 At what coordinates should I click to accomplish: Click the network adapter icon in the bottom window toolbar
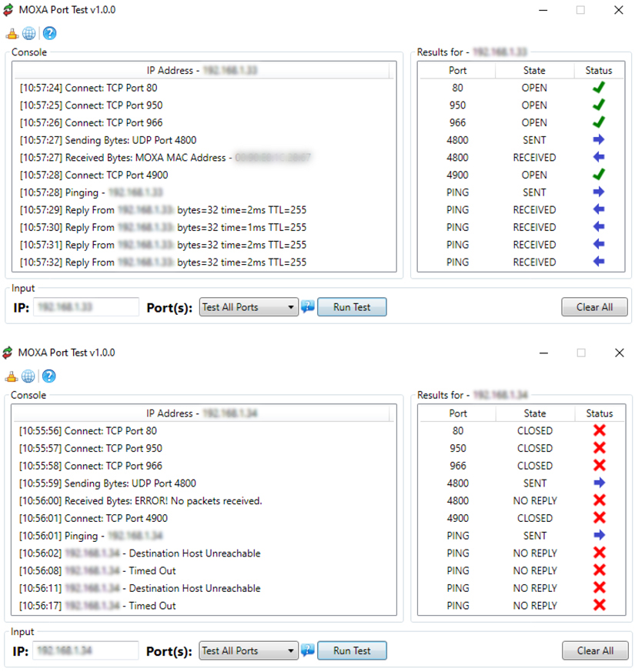pos(11,376)
